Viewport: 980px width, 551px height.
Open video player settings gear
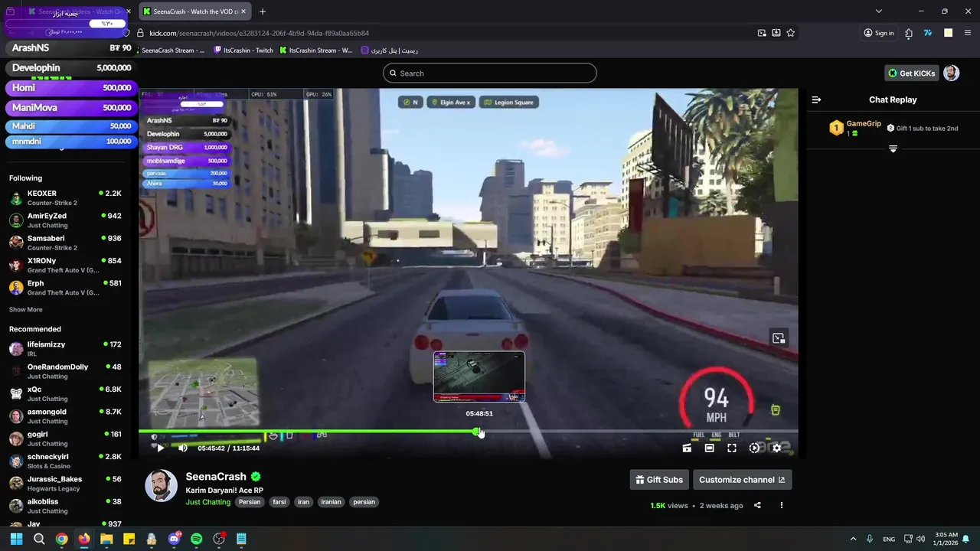click(776, 448)
